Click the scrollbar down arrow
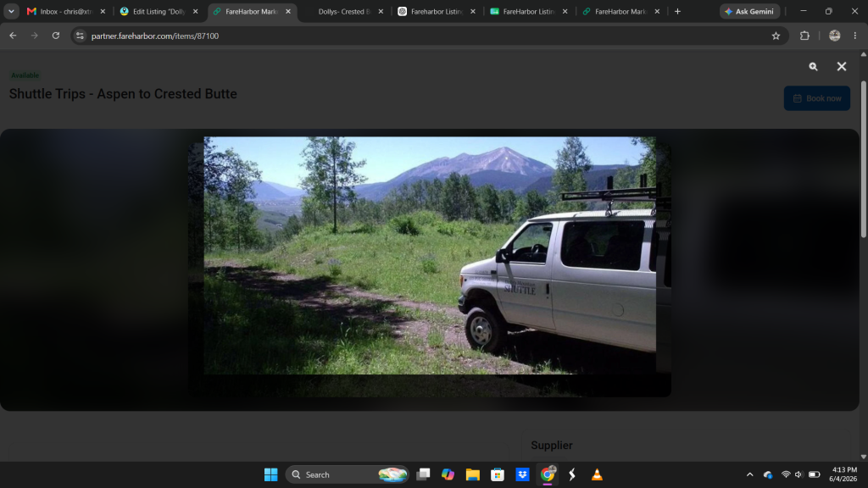The height and width of the screenshot is (488, 868). (863, 457)
